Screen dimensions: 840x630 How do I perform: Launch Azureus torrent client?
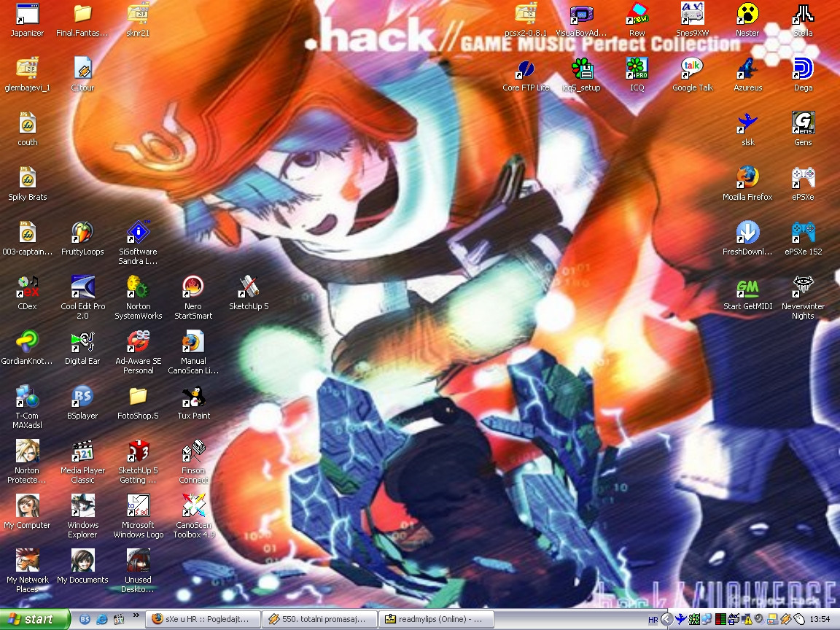coord(747,74)
